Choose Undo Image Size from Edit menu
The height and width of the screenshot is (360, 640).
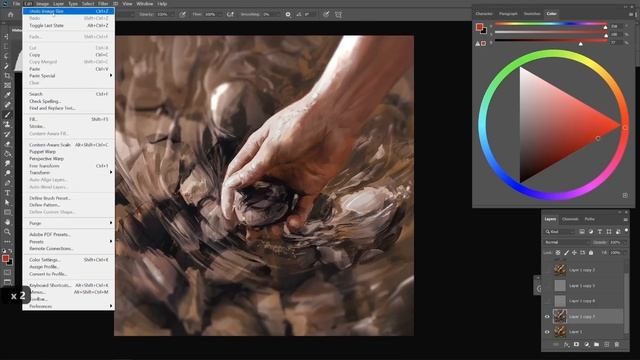(69, 11)
